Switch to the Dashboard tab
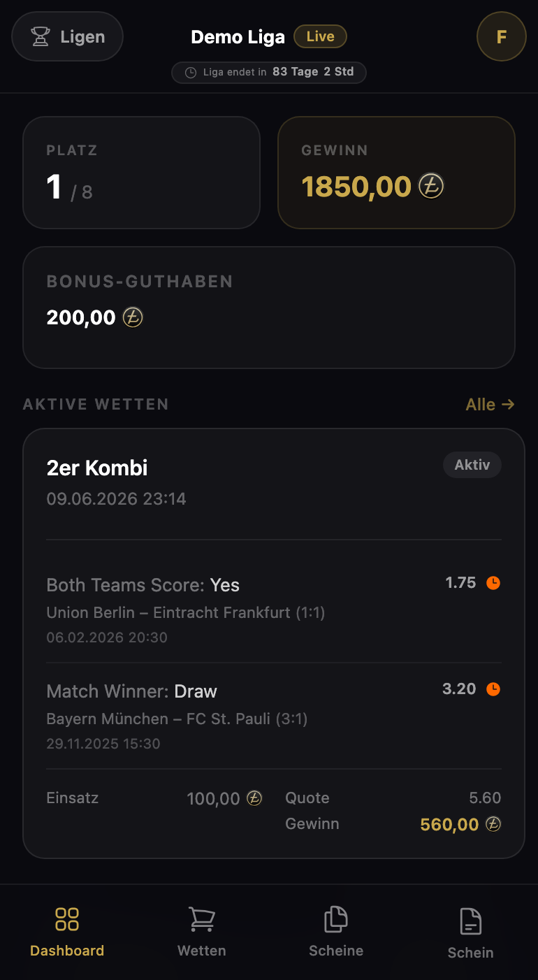This screenshot has width=538, height=980. point(67,932)
